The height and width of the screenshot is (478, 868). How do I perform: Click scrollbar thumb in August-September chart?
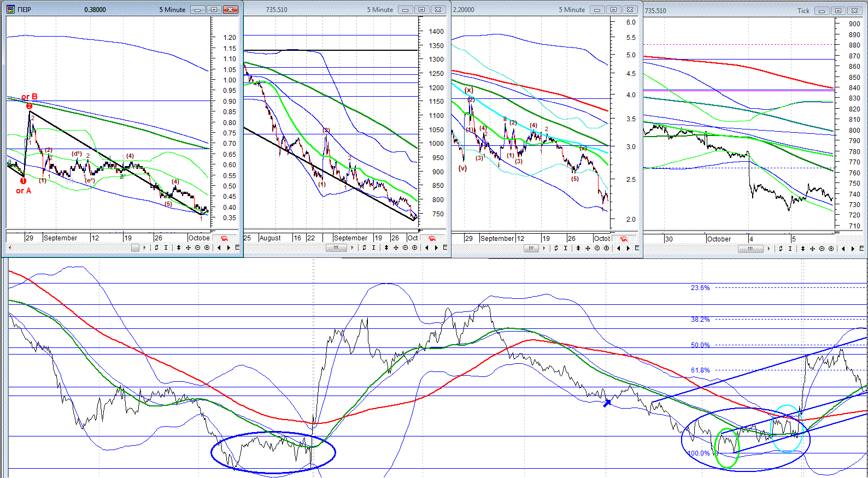[x=336, y=247]
